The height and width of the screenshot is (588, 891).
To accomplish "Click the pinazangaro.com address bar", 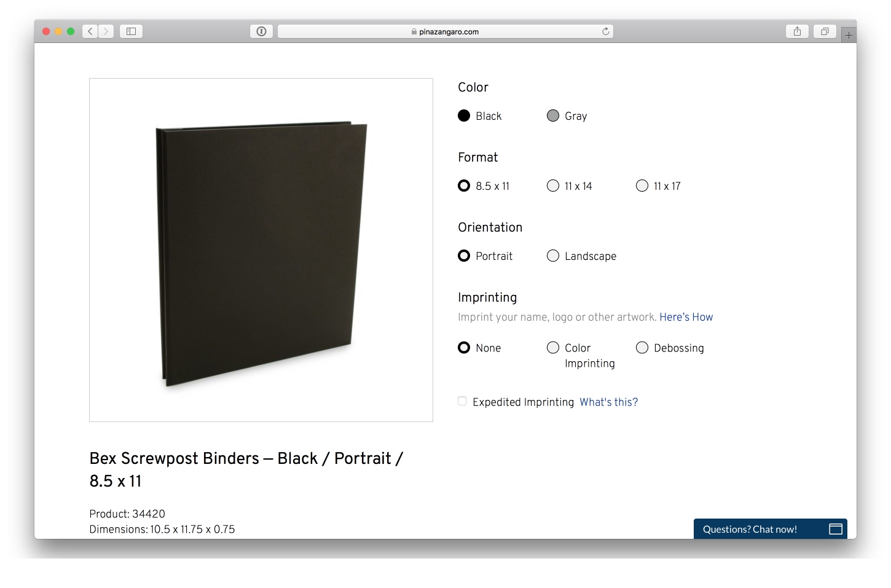I will [x=445, y=31].
